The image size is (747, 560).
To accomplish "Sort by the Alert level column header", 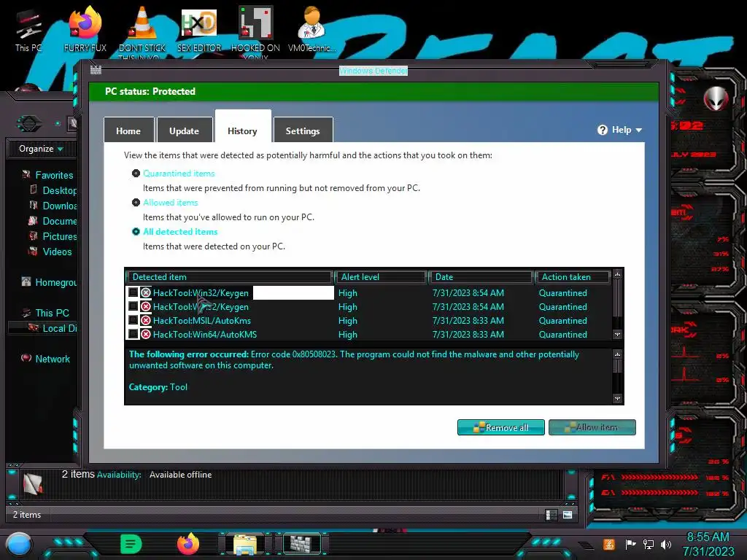I will 381,277.
